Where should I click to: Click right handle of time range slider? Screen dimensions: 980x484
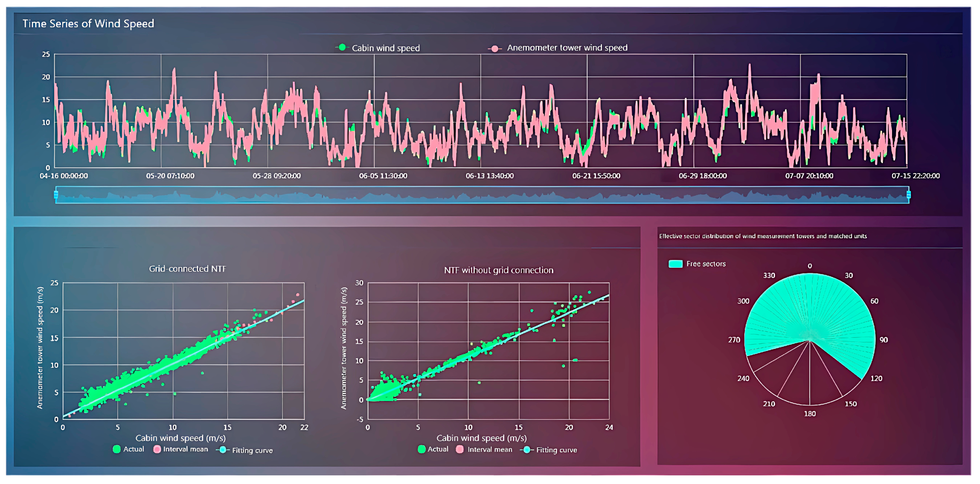click(908, 195)
